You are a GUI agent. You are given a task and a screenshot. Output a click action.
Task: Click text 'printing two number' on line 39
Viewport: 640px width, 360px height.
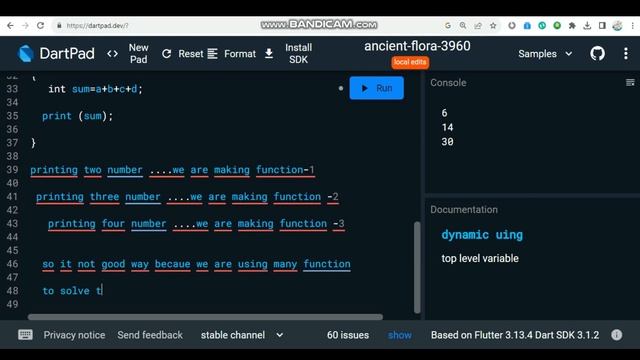pos(86,170)
